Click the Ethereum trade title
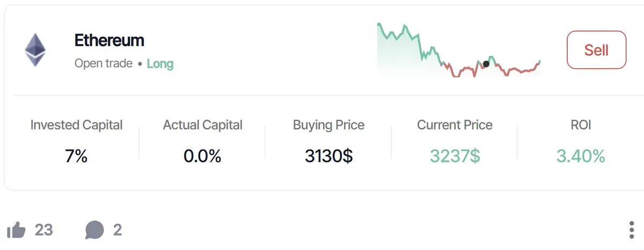 coord(109,40)
